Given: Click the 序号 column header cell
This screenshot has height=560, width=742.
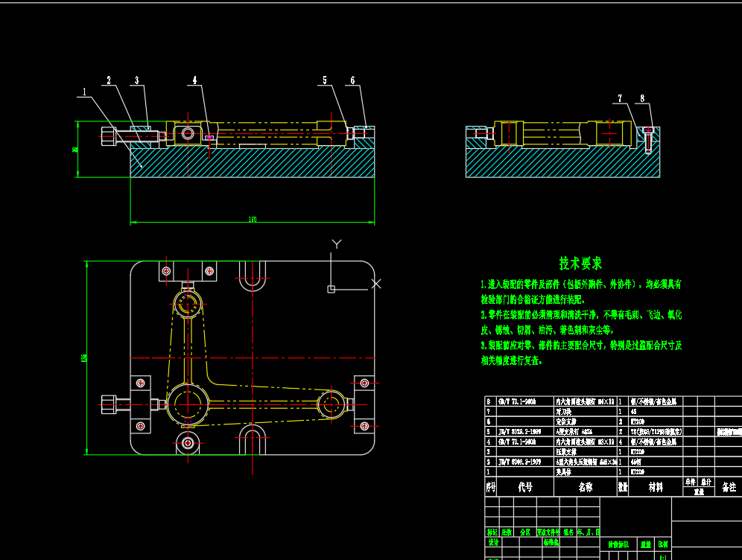Looking at the screenshot, I should [491, 487].
